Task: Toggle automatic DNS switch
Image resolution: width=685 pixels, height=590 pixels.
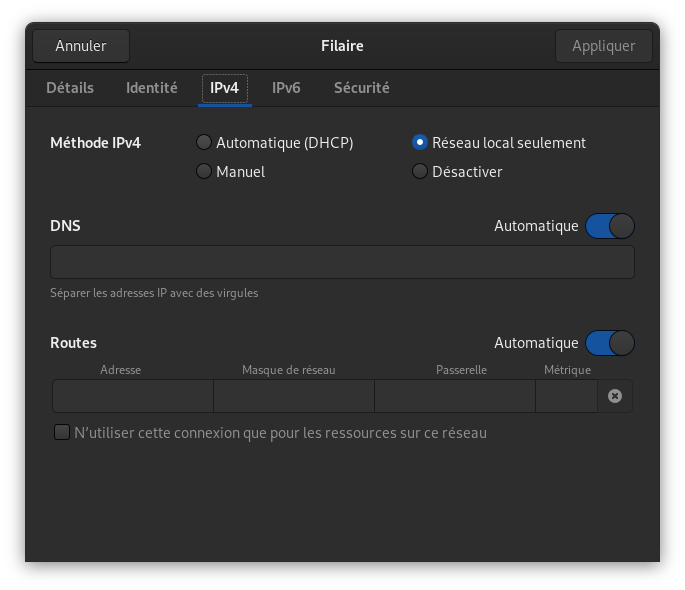Action: (x=610, y=226)
